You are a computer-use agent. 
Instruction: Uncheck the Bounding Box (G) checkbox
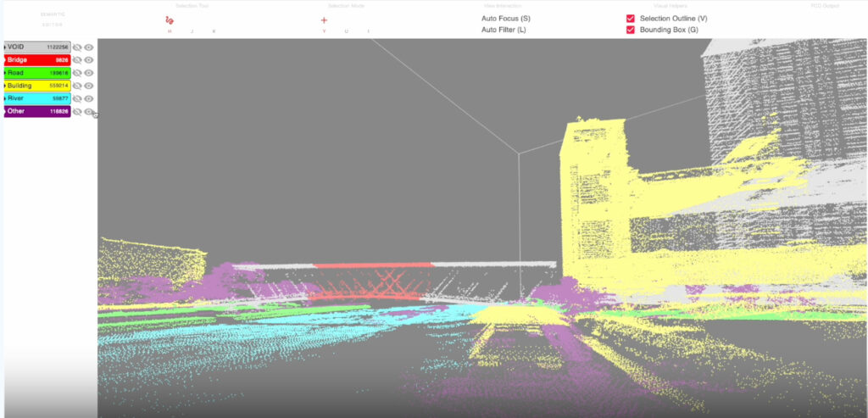(631, 30)
